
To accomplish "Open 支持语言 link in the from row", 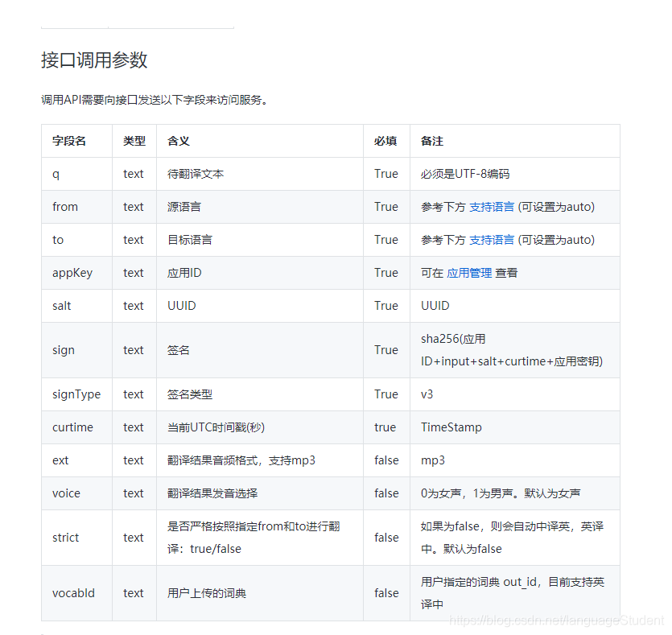I will (x=492, y=207).
